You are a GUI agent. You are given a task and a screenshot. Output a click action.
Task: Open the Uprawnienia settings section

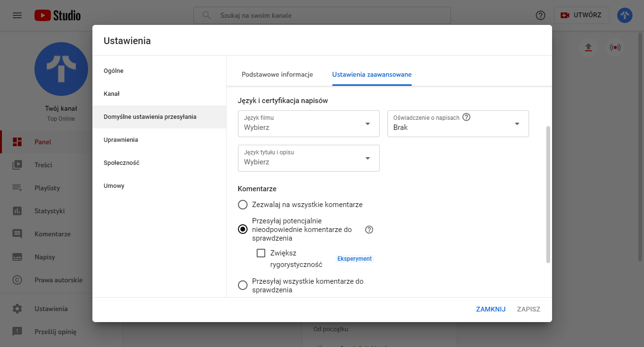click(x=159, y=140)
